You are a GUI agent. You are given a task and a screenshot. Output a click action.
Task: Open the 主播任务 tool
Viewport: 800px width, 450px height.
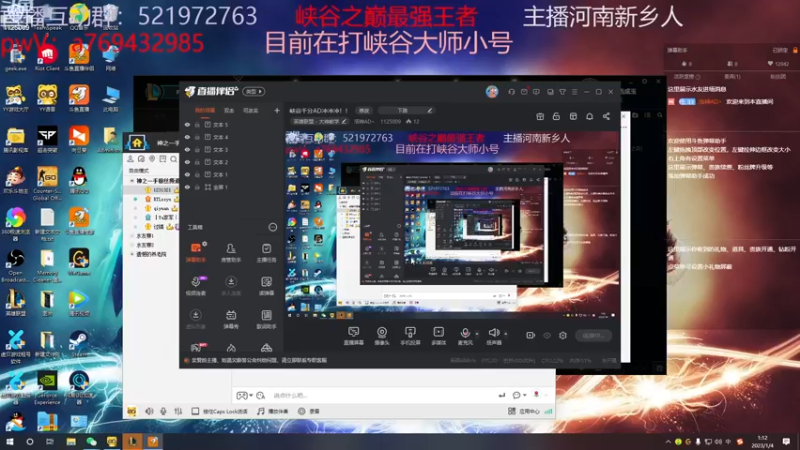(266, 252)
